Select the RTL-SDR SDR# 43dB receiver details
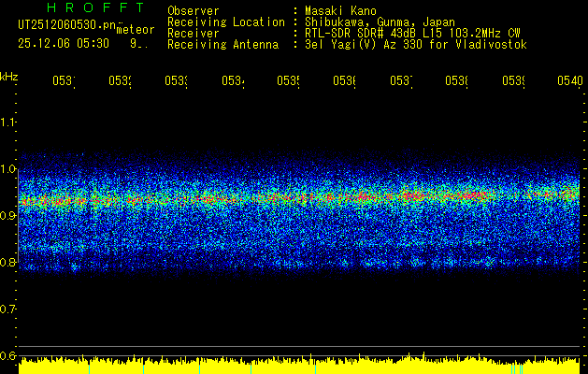Image resolution: width=588 pixels, height=374 pixels. [x=412, y=34]
